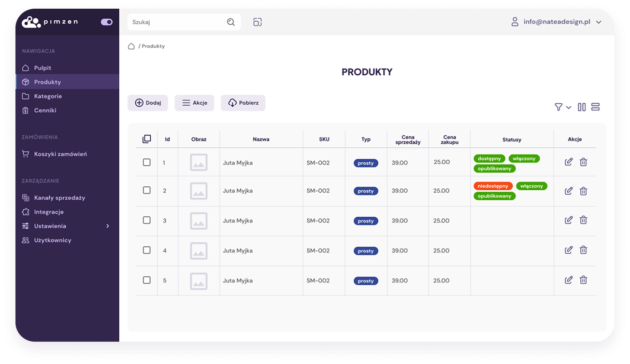Viewport: 630px width, 364px height.
Task: Toggle the sidebar switch next to pimzen logo
Action: [107, 22]
